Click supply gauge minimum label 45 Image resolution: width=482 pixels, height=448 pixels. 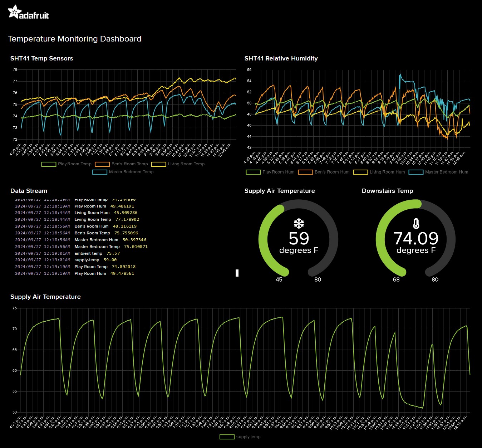click(279, 279)
